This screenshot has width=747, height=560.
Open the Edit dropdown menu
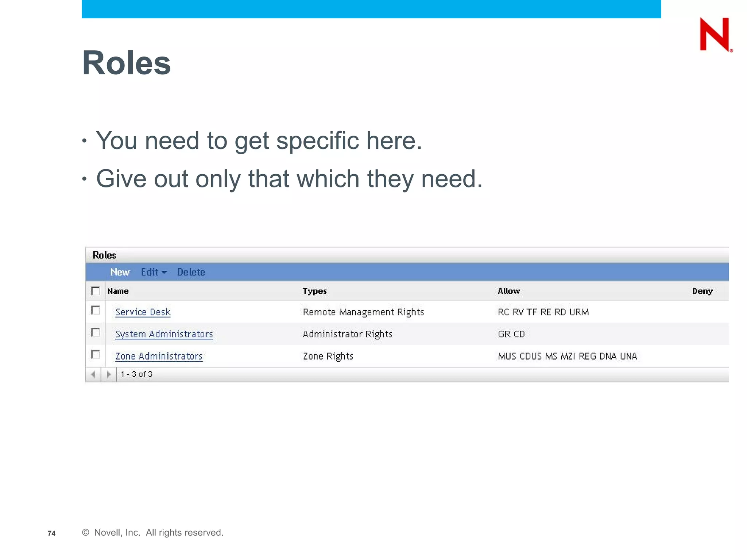pyautogui.click(x=154, y=272)
